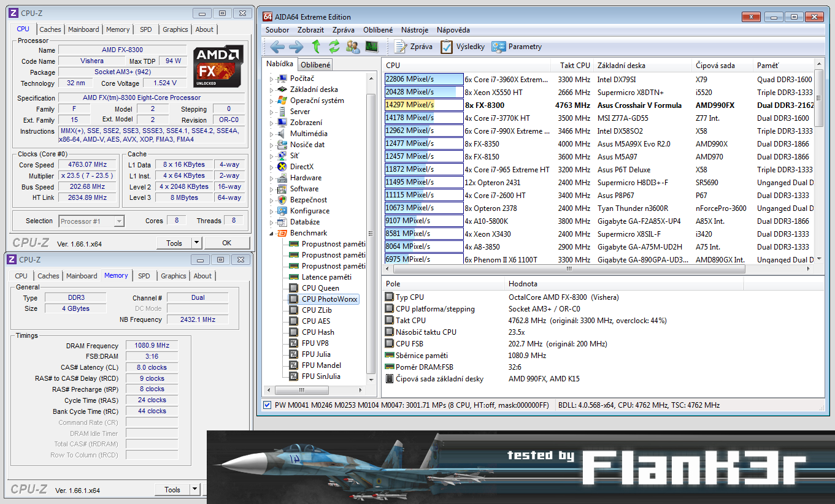Click the Počítač computer icon in tree
Image resolution: width=835 pixels, height=504 pixels.
pyautogui.click(x=282, y=78)
